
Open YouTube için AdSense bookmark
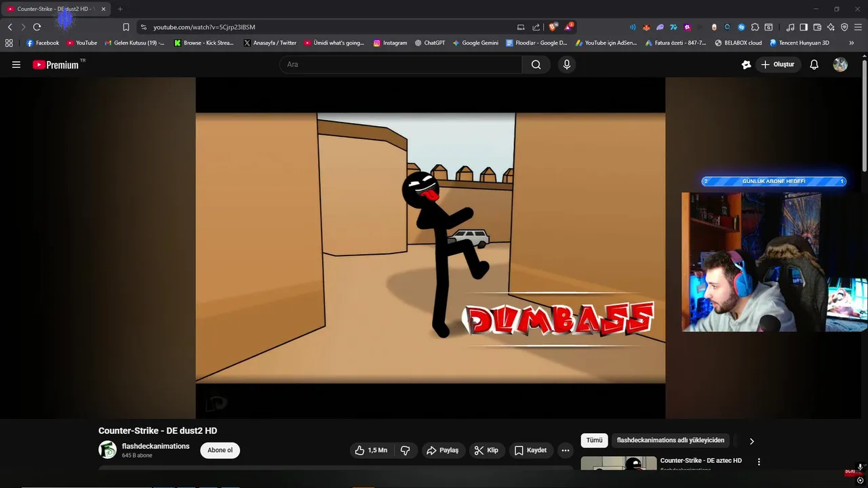pos(606,43)
